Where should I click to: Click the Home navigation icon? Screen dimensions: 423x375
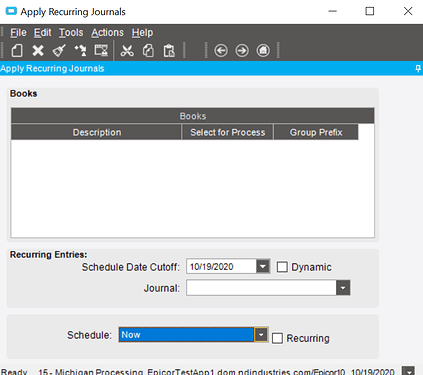click(x=263, y=51)
